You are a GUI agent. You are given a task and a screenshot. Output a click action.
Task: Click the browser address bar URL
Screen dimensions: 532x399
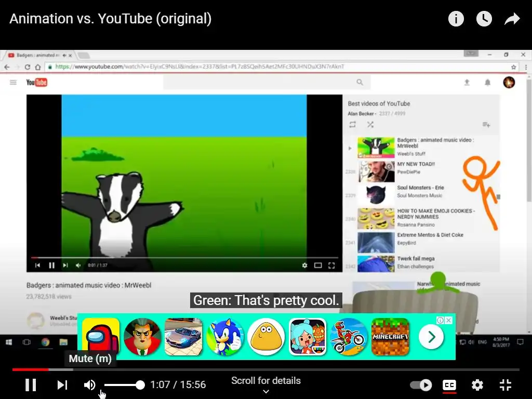(x=200, y=67)
